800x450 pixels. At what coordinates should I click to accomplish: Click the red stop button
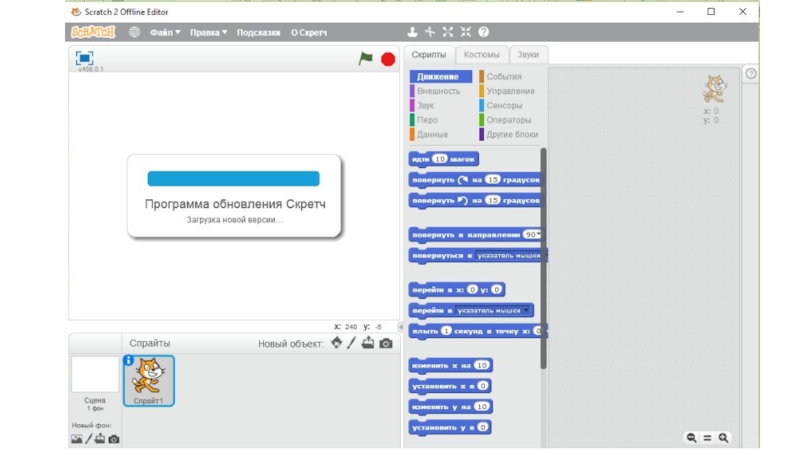(x=388, y=59)
